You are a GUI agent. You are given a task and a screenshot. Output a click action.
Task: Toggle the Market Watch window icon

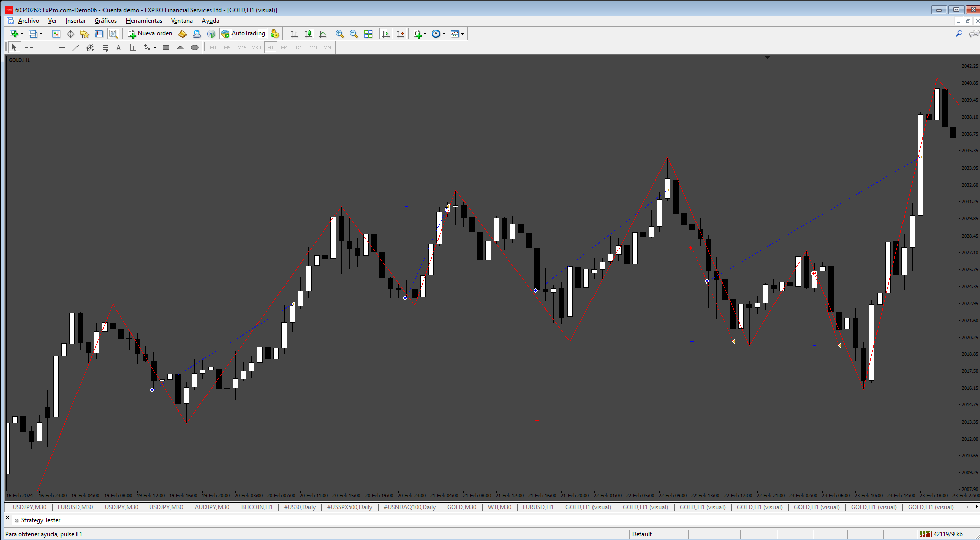[56, 34]
